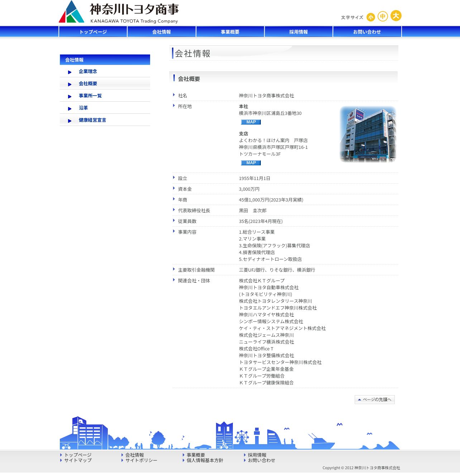Click the sales figure 45億1,000万円(2023年3月実績)
This screenshot has width=460, height=476.
click(x=271, y=200)
